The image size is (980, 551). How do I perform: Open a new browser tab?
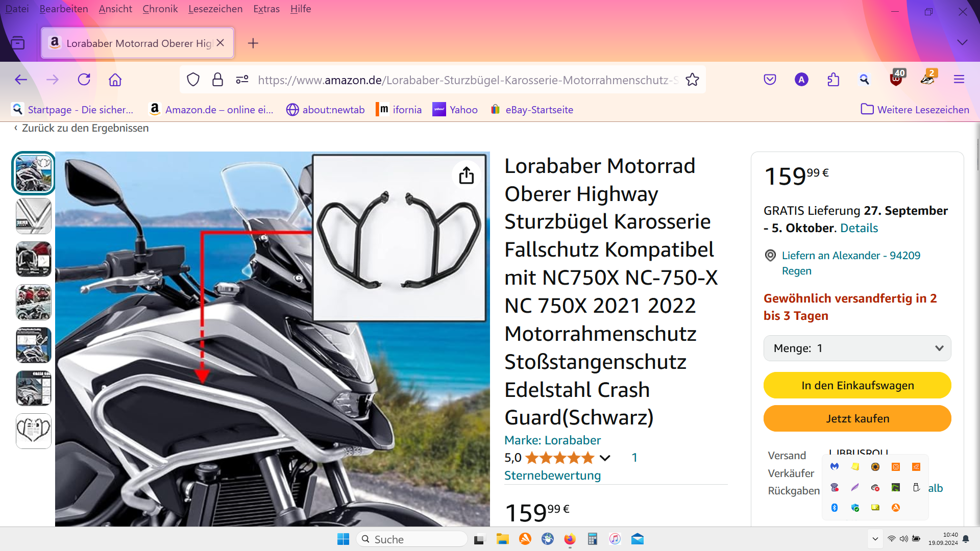click(x=253, y=43)
